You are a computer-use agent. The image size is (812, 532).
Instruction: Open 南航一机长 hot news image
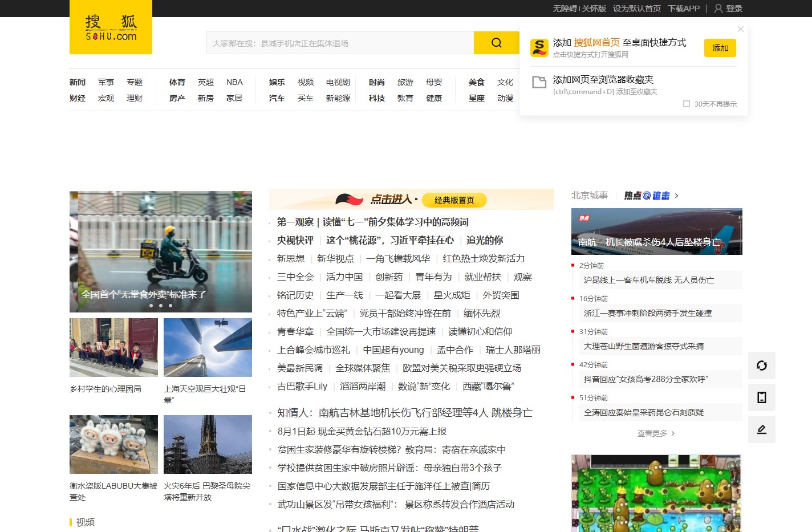(657, 232)
